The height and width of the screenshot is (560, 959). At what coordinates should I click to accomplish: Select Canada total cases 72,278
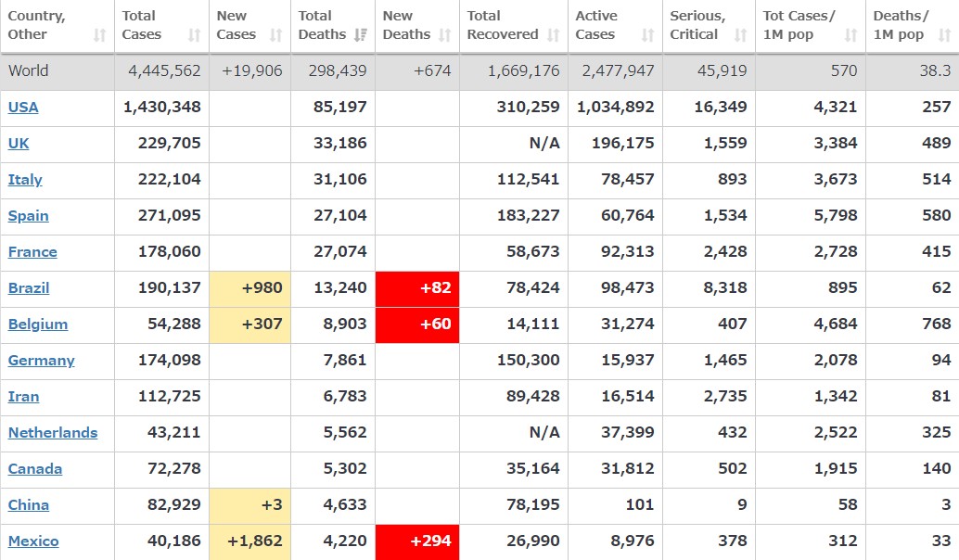tap(174, 469)
